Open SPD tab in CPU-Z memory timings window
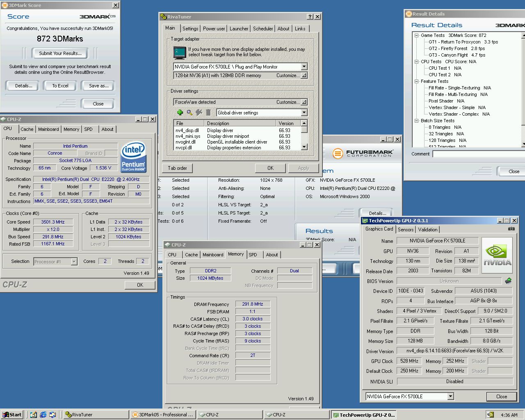525x420 pixels. coord(253,255)
